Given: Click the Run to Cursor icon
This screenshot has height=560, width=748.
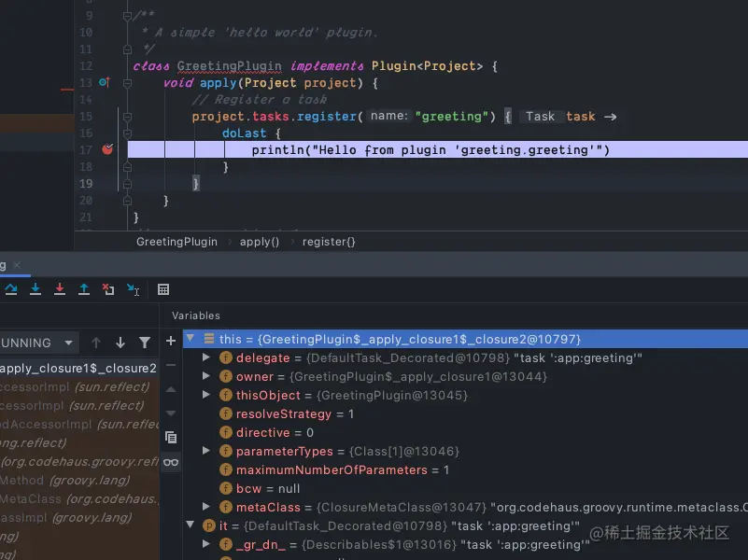Looking at the screenshot, I should [134, 289].
